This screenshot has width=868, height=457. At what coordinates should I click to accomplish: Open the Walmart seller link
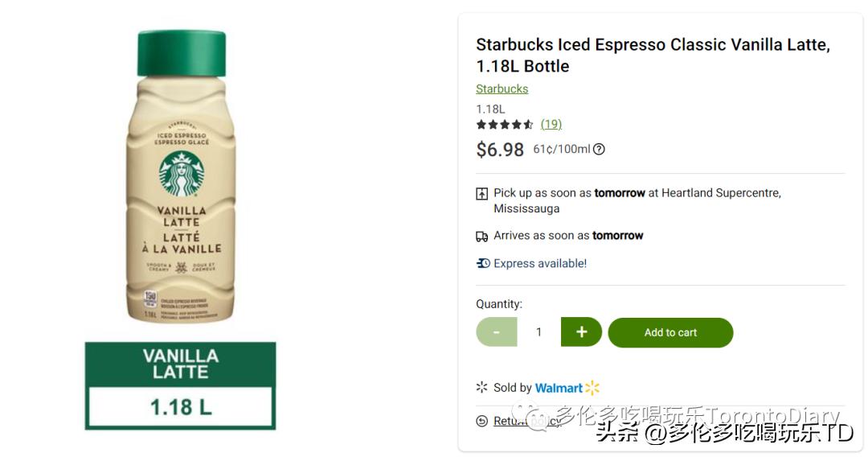559,388
